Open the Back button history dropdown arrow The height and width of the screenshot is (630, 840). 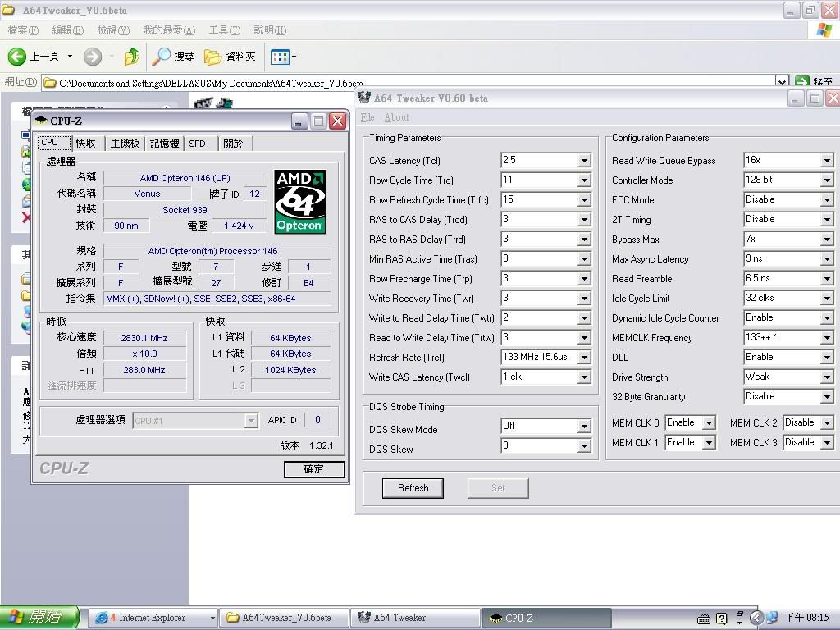click(70, 57)
